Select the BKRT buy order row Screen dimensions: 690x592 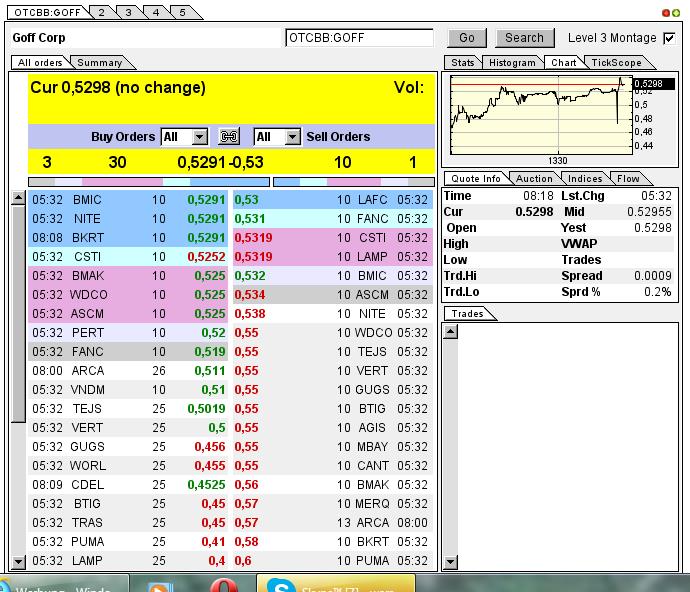pos(128,238)
